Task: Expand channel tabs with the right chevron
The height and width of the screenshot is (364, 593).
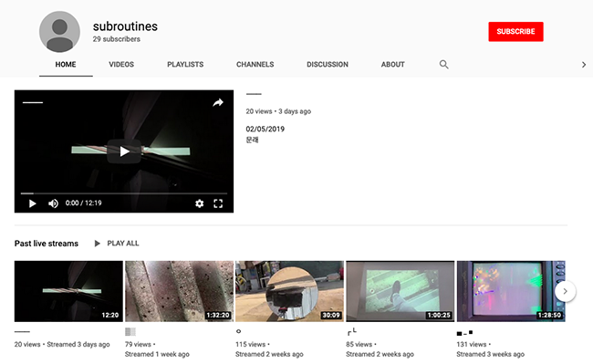Action: [x=584, y=65]
